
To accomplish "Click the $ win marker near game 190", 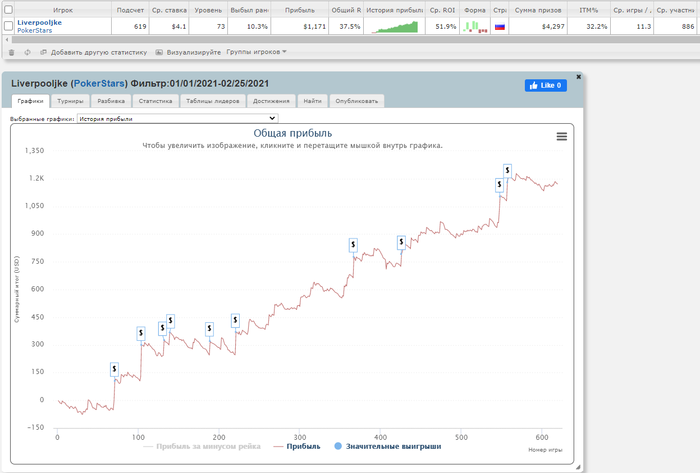I will [x=209, y=329].
